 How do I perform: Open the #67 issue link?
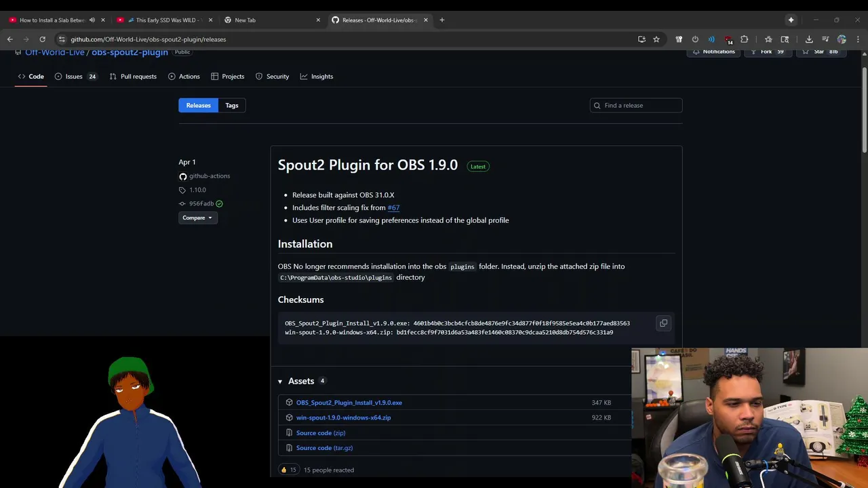393,207
